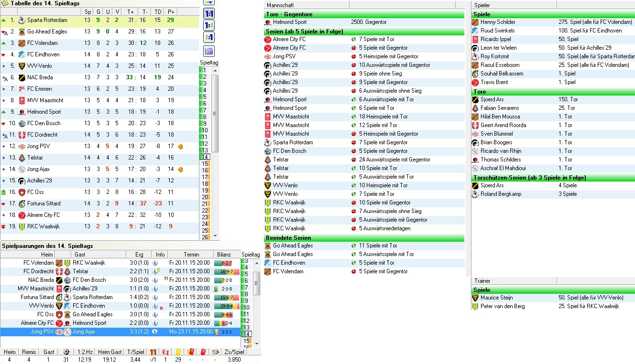
Task: Click the yellow-red card statistics icon
Action: [190, 352]
